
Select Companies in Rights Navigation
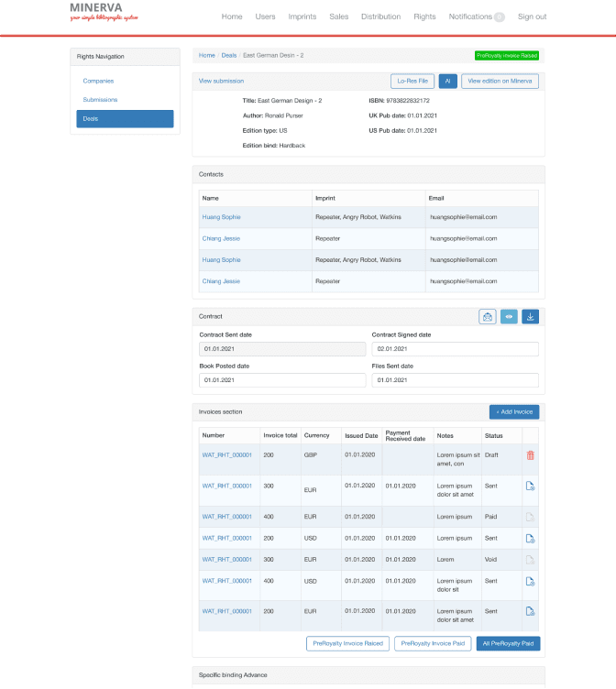click(x=98, y=81)
